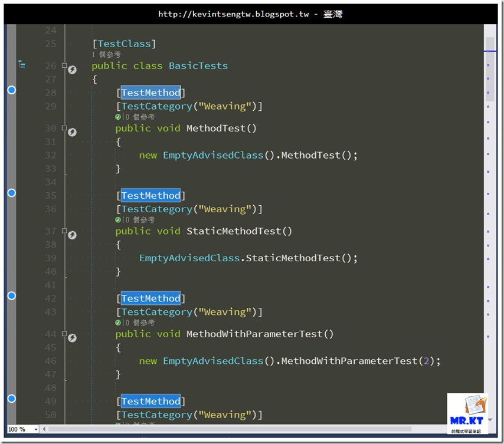Click TestCategory attribute on line 43

[157, 312]
